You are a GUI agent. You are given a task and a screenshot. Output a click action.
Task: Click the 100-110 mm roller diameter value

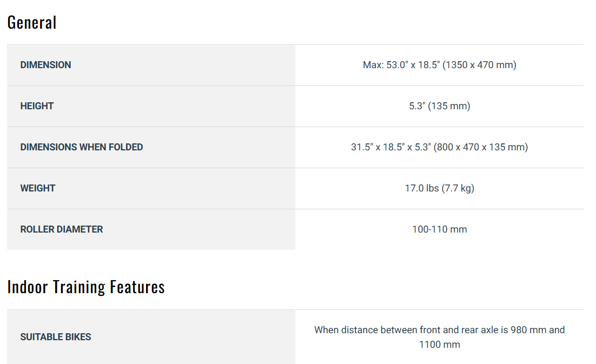tap(439, 229)
